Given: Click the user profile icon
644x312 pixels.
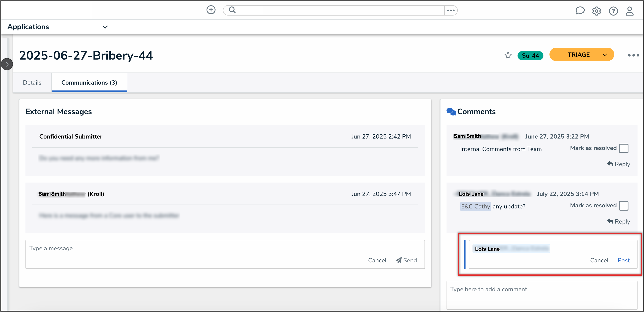Looking at the screenshot, I should point(629,11).
